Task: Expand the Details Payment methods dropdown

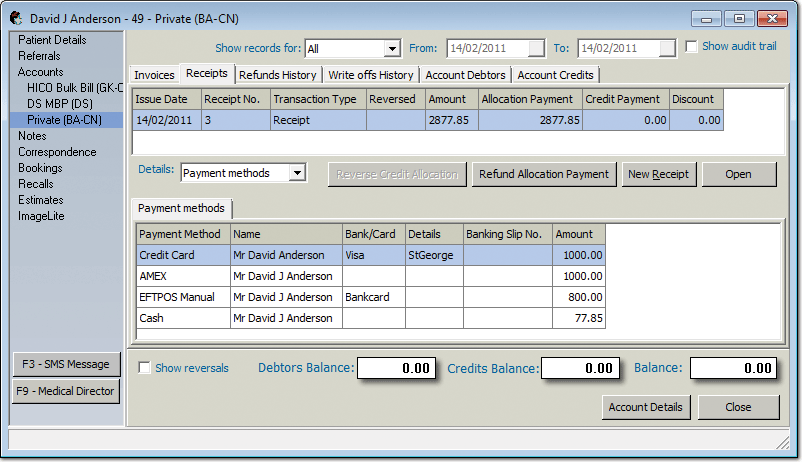Action: 296,173
